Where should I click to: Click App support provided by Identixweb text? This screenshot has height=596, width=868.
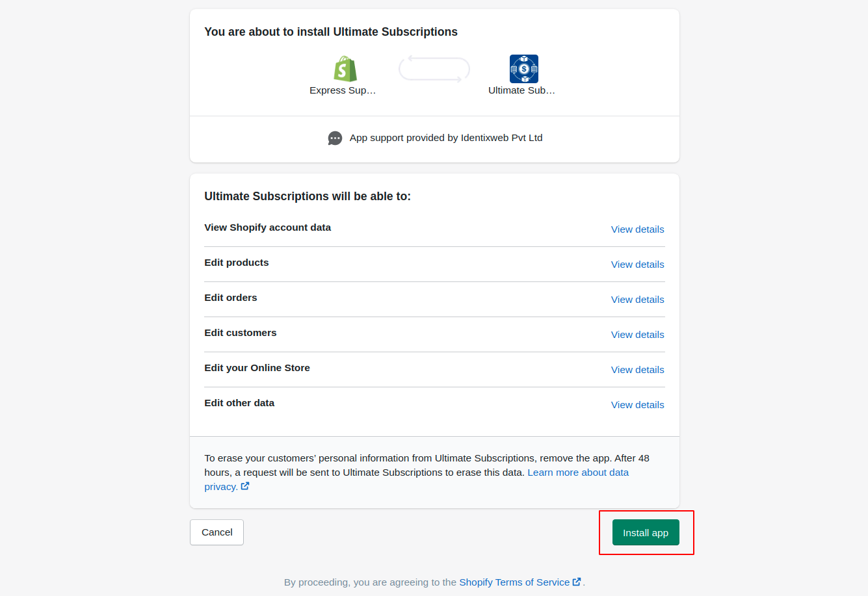pyautogui.click(x=445, y=138)
